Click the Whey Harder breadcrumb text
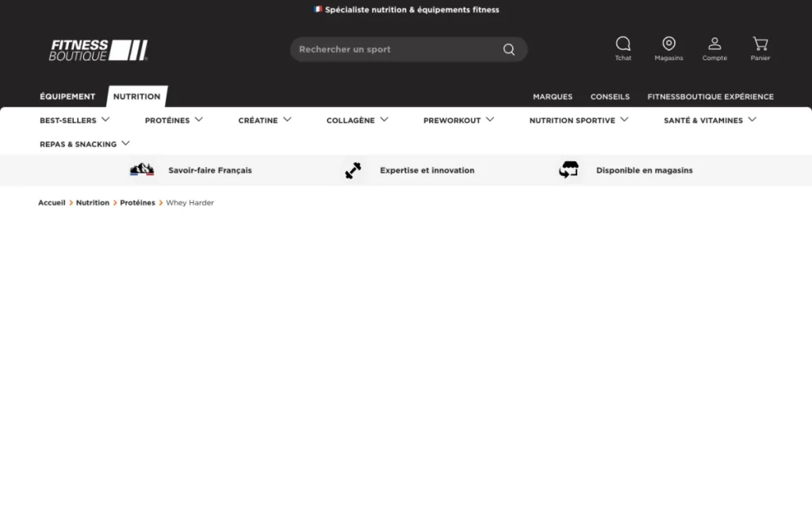 point(190,203)
